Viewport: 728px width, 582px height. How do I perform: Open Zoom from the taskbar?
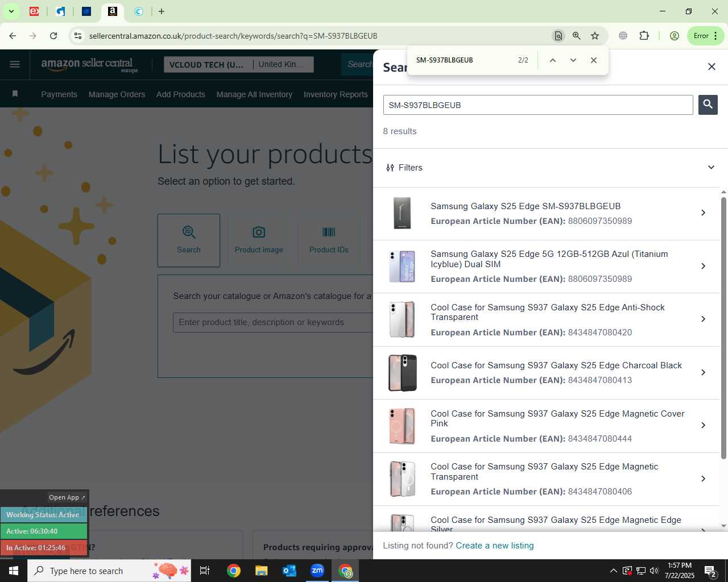click(x=317, y=571)
